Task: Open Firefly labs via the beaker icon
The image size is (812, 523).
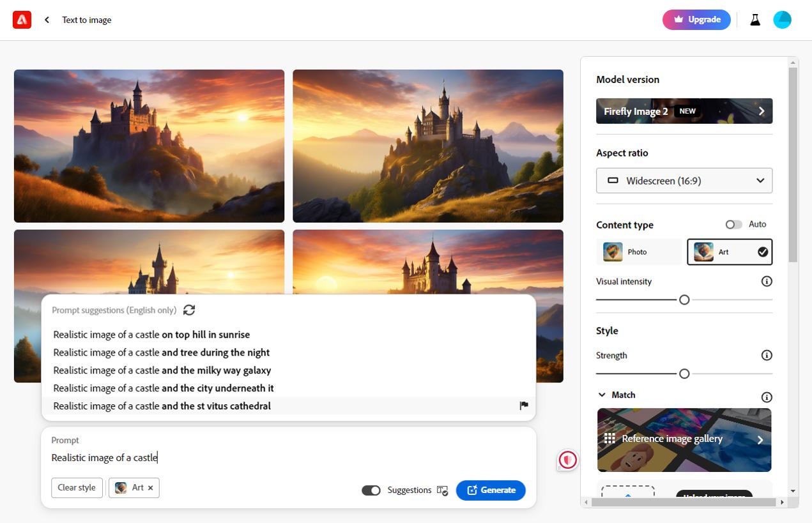Action: click(x=755, y=19)
